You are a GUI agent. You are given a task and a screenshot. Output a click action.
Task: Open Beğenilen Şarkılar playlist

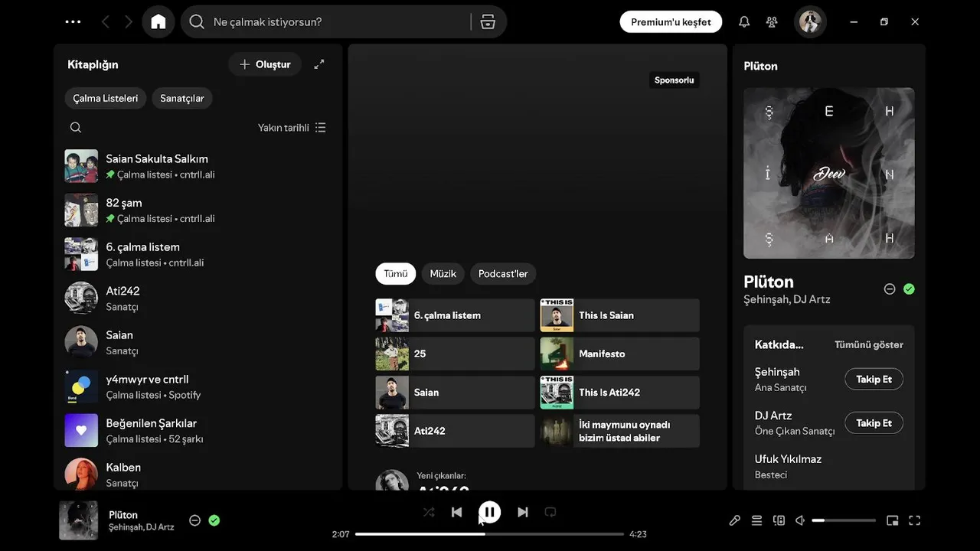point(198,430)
